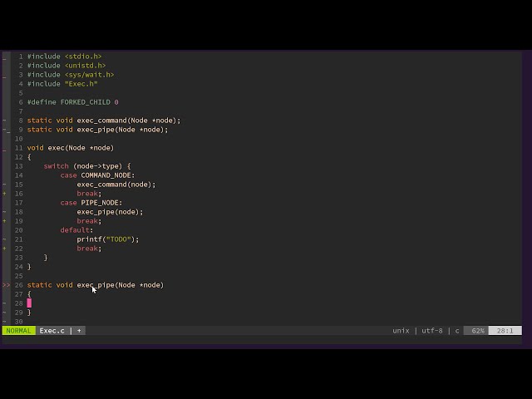Click the Exec.c file name in status line

(52, 331)
